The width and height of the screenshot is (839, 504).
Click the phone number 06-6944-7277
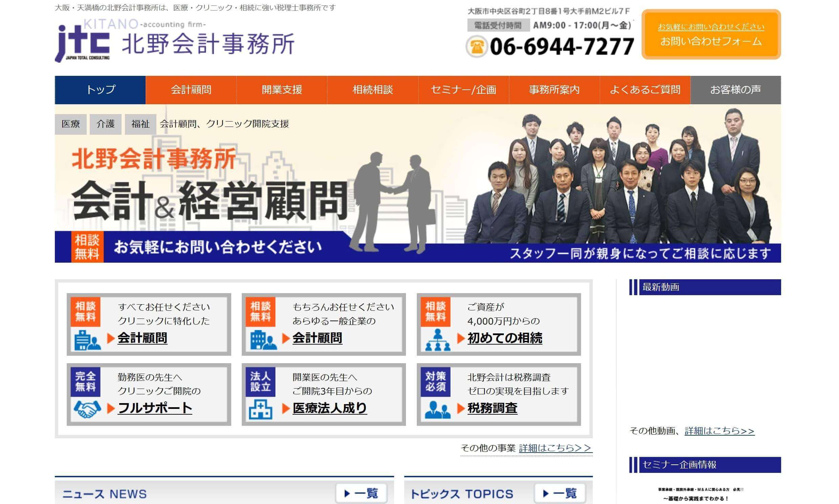coord(562,47)
